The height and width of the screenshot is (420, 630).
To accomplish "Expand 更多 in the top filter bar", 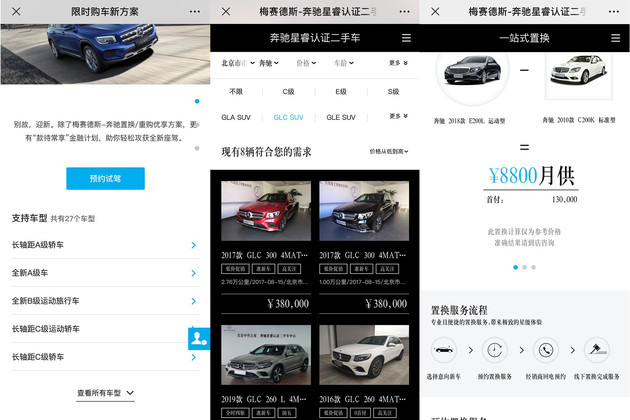I will [x=398, y=63].
